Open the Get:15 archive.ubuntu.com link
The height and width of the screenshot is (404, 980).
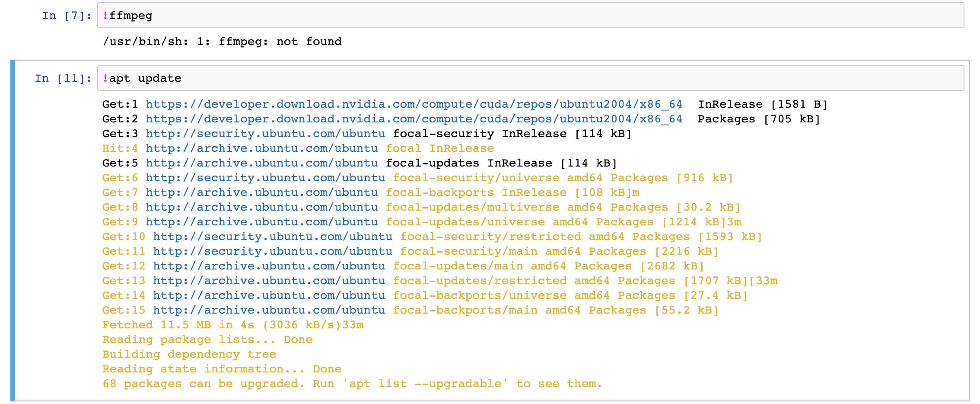(269, 310)
